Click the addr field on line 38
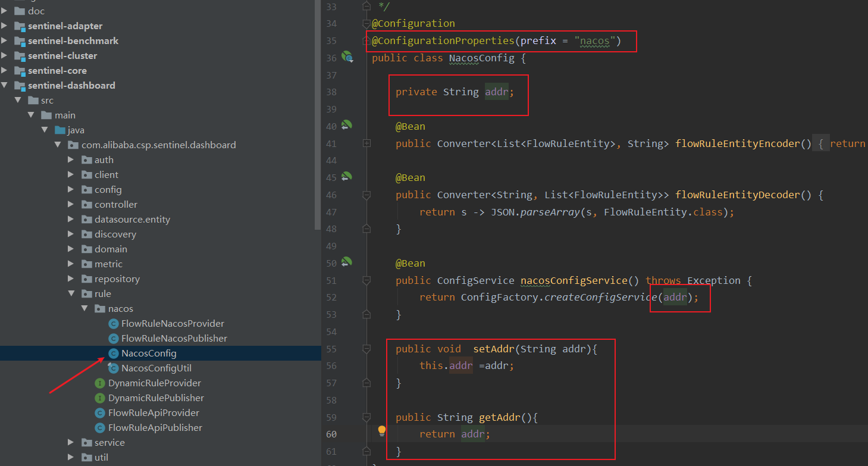Image resolution: width=868 pixels, height=466 pixels. click(x=497, y=92)
